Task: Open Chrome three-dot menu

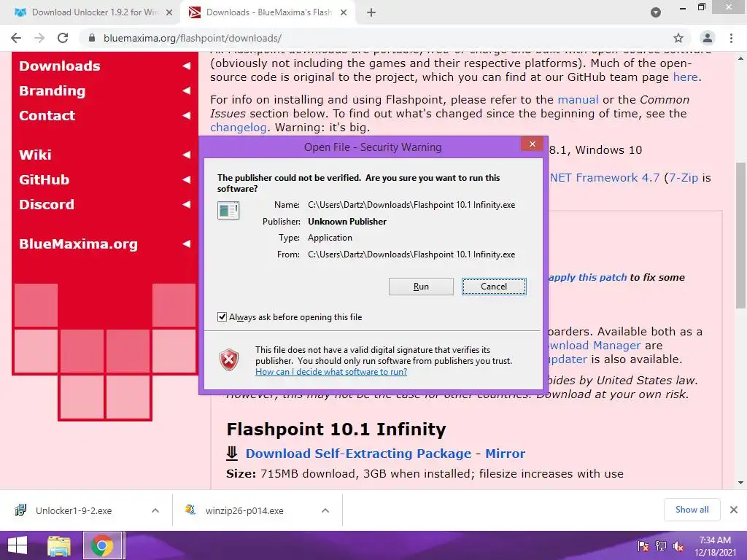Action: click(731, 38)
